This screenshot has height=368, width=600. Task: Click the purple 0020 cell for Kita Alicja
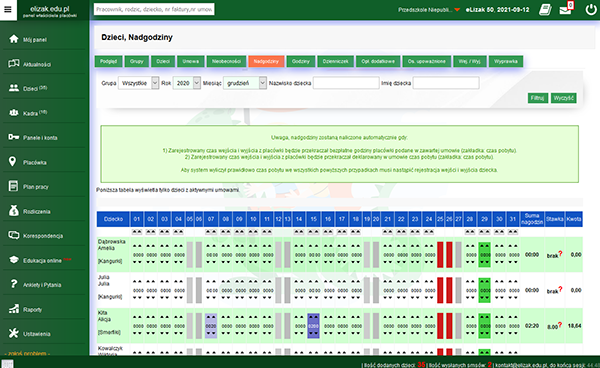coord(211,326)
